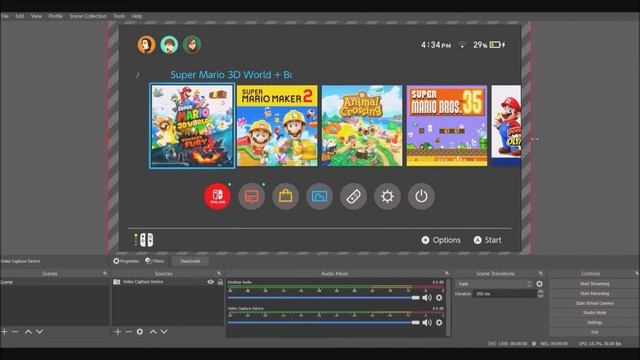Screen dimensions: 640x360
Task: Toggle visibility eye for Video Capture Device
Action: pos(211,282)
